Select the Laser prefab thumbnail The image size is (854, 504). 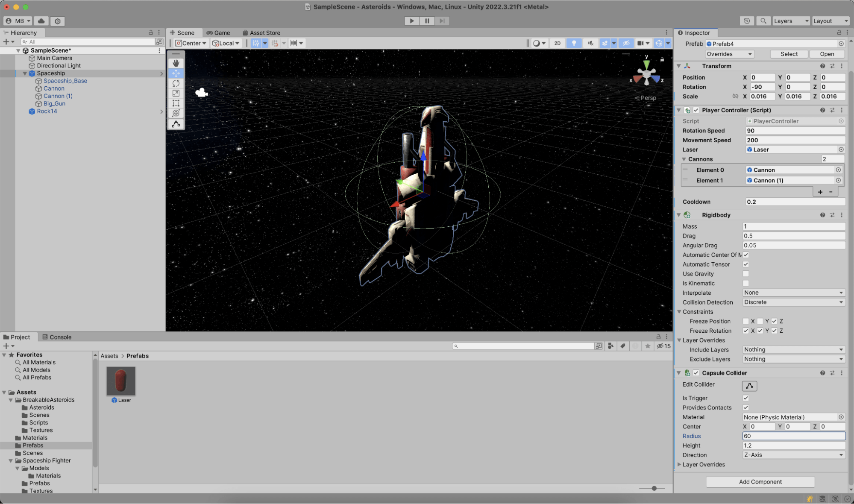[x=121, y=381]
